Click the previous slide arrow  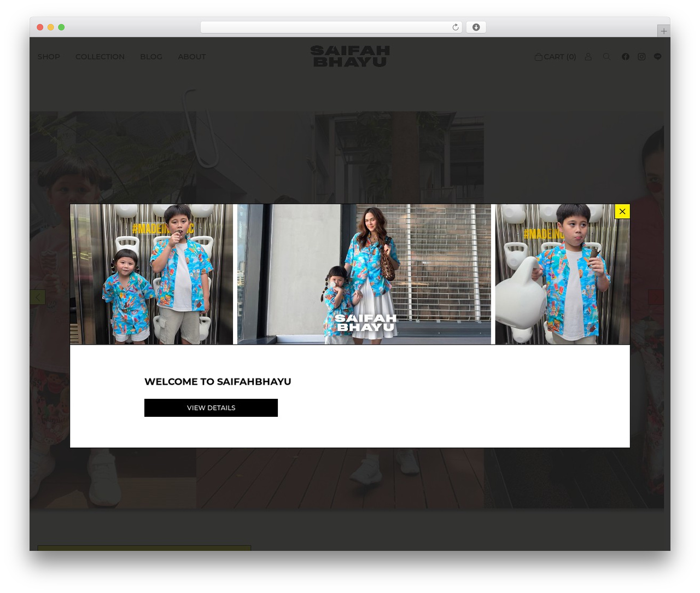37,297
